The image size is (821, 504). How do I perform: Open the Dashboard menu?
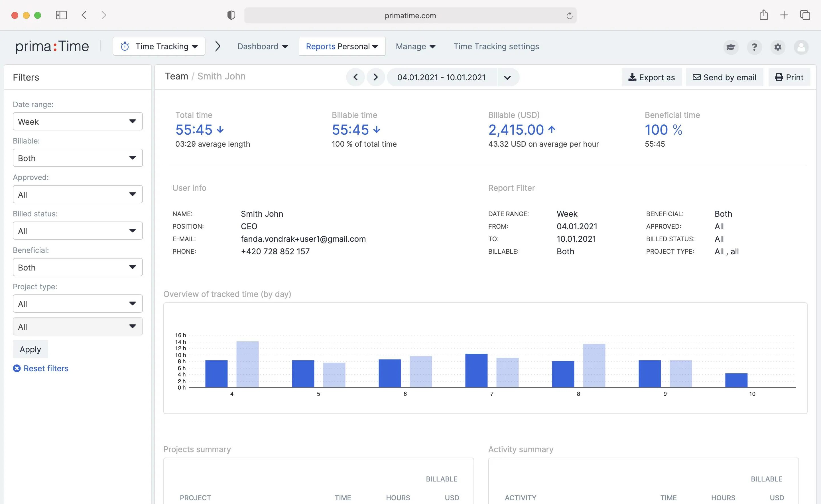pos(263,46)
